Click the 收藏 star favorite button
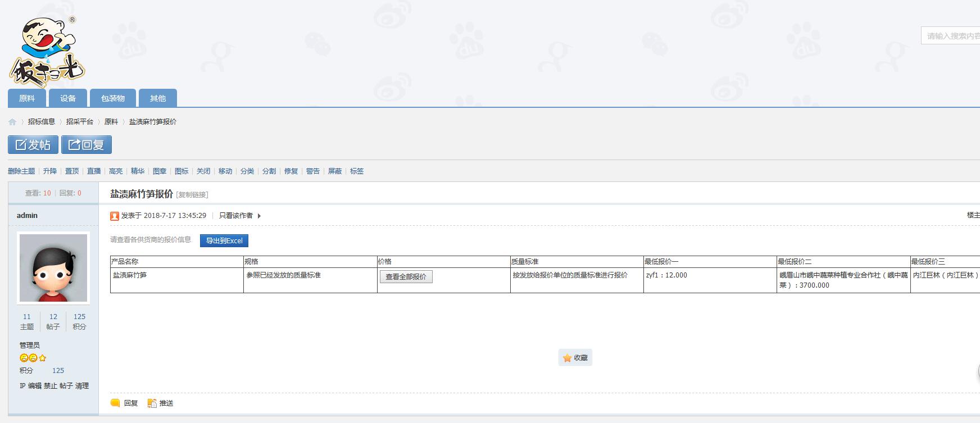Image resolution: width=980 pixels, height=423 pixels. [x=575, y=358]
